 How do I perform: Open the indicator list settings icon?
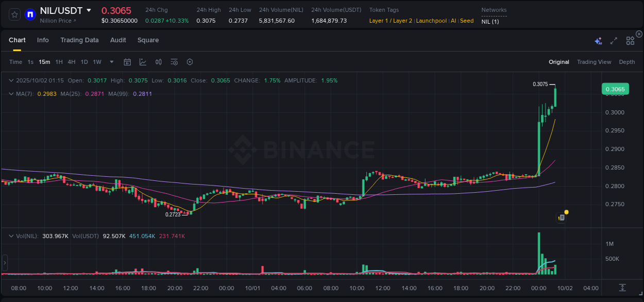174,62
